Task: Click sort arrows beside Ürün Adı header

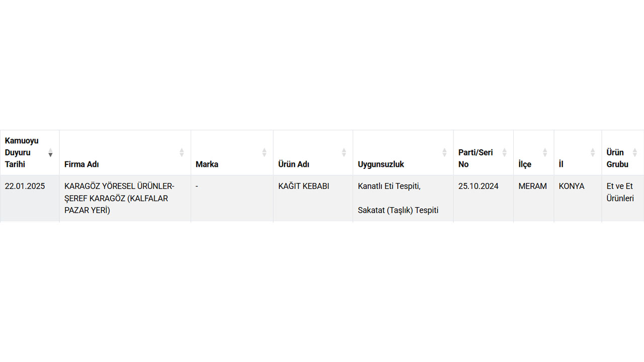Action: (344, 152)
